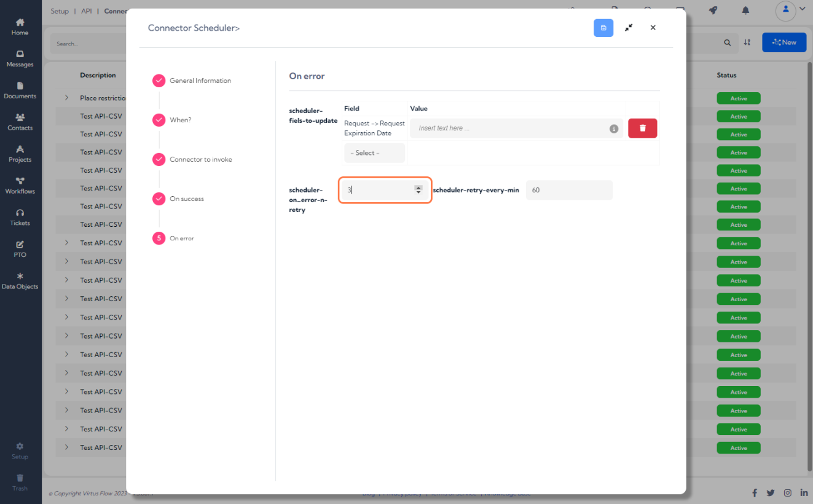Select the On success wizard step

(x=187, y=199)
